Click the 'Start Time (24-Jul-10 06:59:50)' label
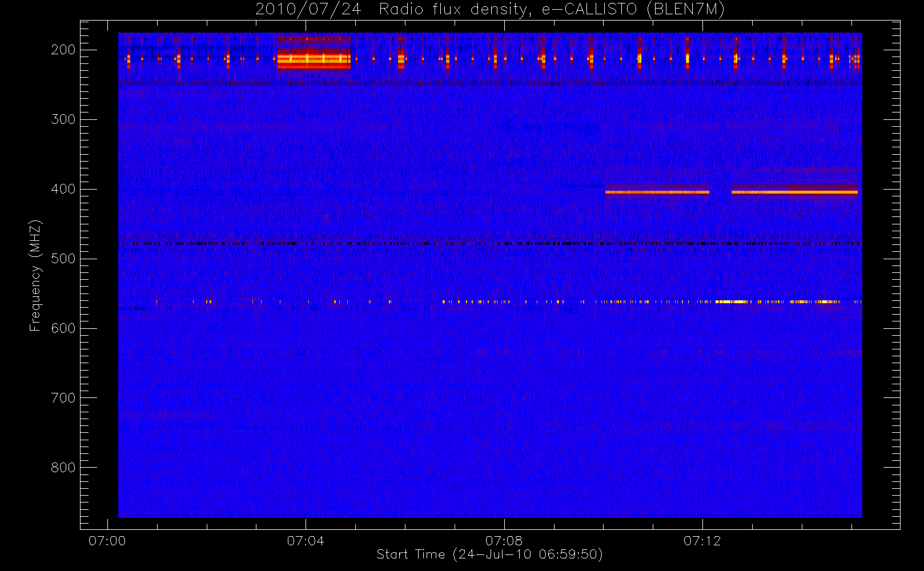 click(x=490, y=554)
